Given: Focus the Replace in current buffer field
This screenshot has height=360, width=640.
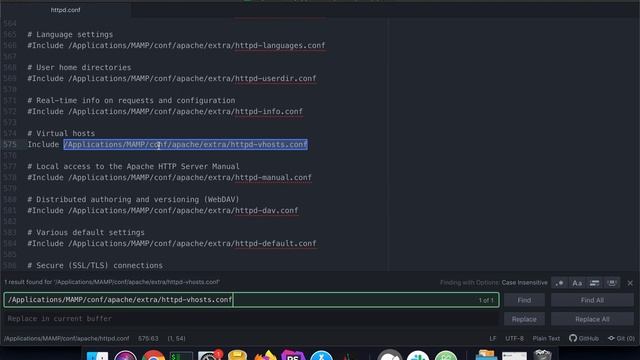Looking at the screenshot, I should 251,319.
